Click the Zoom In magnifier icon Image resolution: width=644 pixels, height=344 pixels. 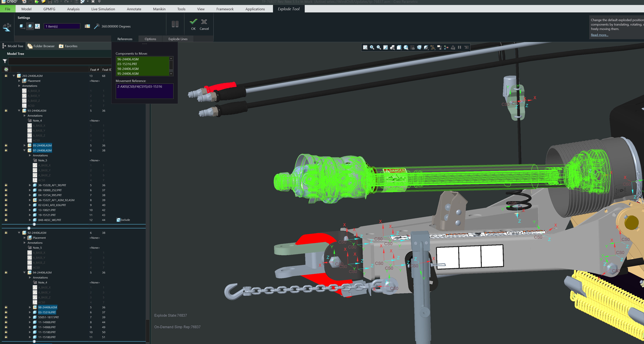pos(372,47)
